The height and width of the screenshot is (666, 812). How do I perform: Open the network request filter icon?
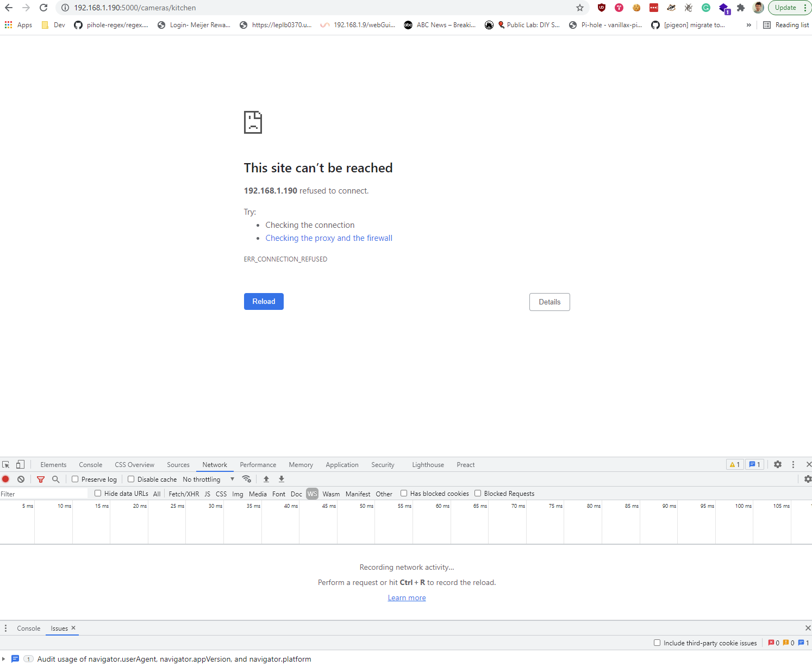coord(41,479)
